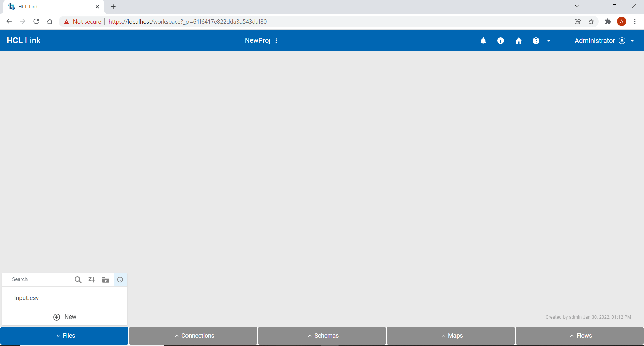The image size is (644, 346).
Task: Import files with the folder upload icon
Action: pos(105,279)
